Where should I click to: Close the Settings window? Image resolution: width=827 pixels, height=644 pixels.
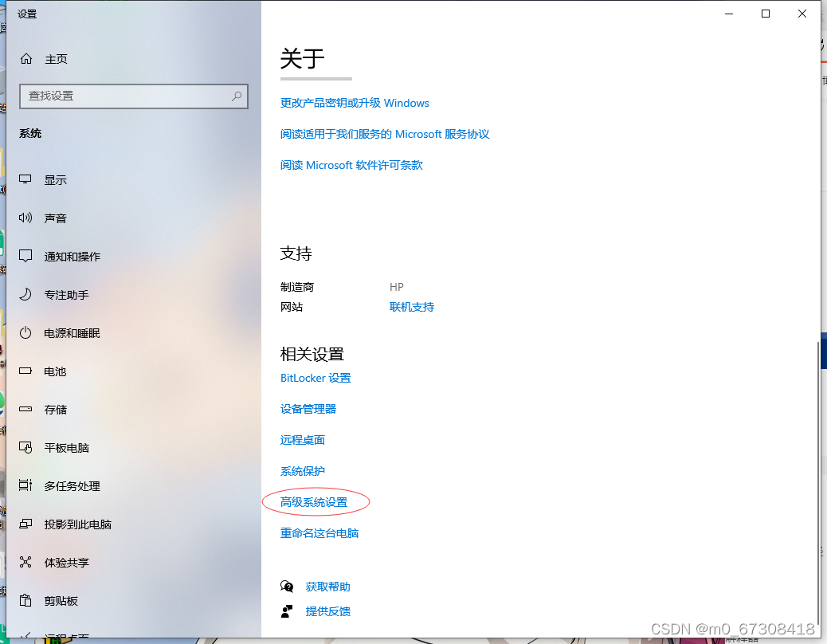click(x=802, y=14)
